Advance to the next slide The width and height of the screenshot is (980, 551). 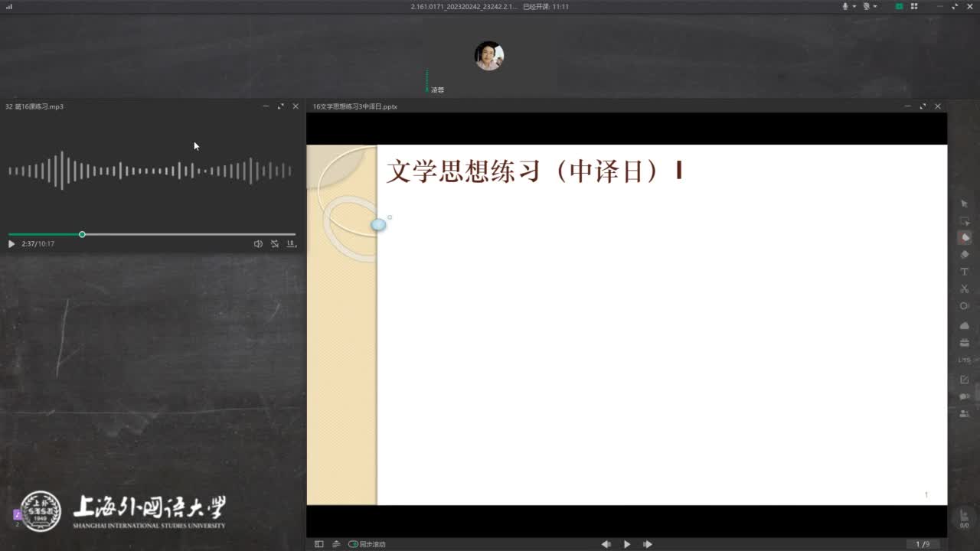[x=648, y=544]
